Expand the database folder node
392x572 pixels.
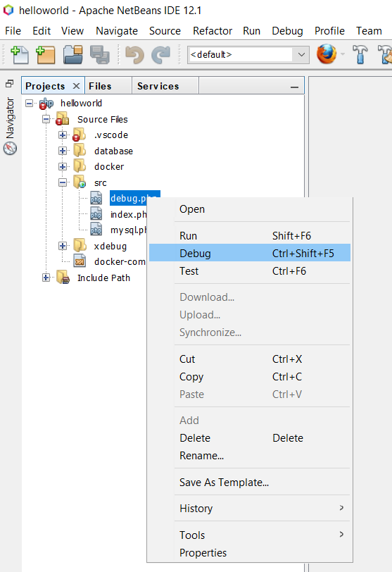tap(63, 151)
